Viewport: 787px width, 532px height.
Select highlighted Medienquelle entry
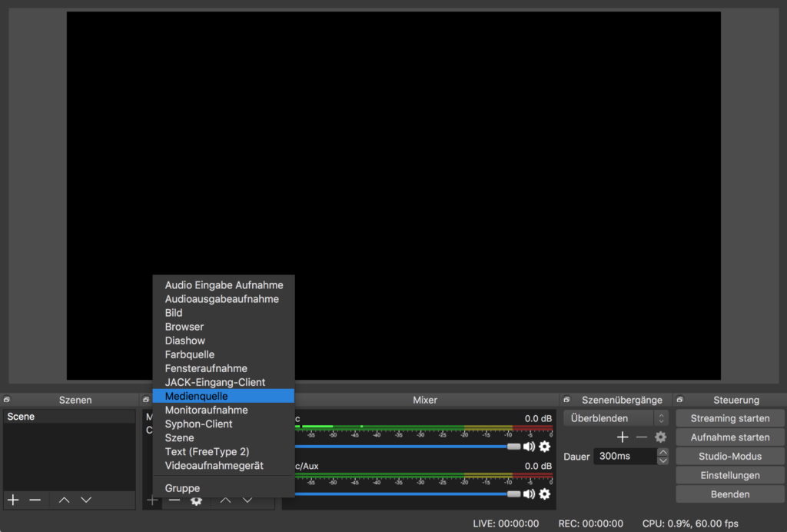[224, 396]
